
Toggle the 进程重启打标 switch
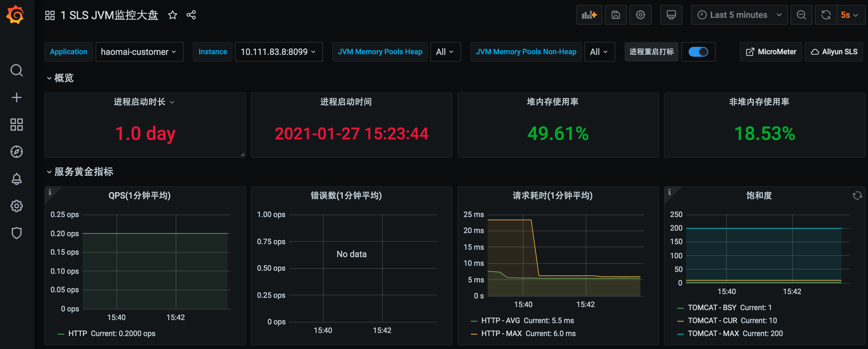(698, 52)
